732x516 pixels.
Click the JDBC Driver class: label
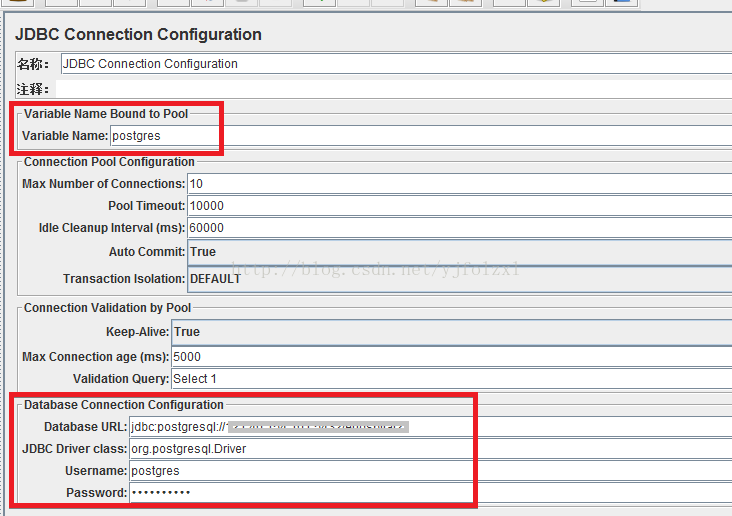(x=75, y=449)
